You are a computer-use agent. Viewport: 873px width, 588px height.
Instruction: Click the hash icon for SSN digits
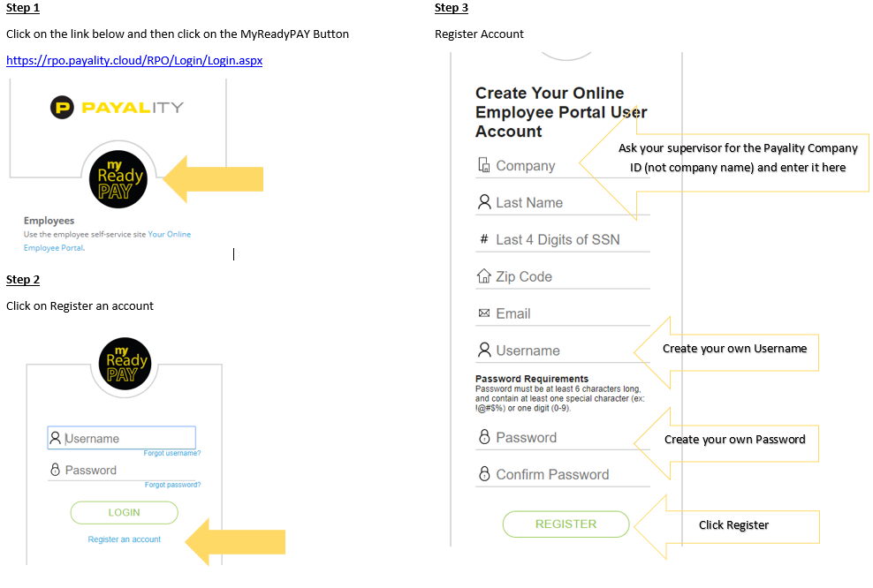pyautogui.click(x=484, y=239)
